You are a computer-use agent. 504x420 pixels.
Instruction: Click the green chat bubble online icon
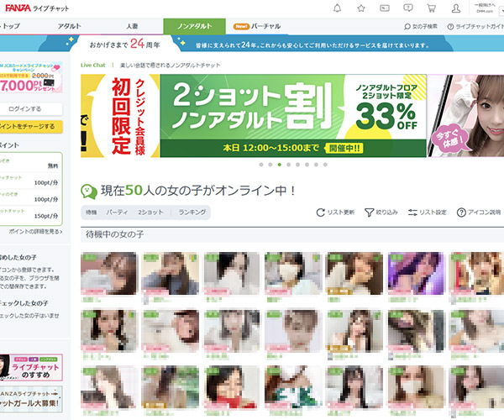point(89,192)
